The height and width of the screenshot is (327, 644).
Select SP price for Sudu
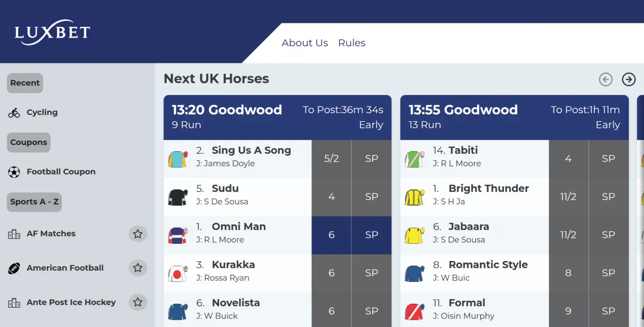click(x=372, y=197)
